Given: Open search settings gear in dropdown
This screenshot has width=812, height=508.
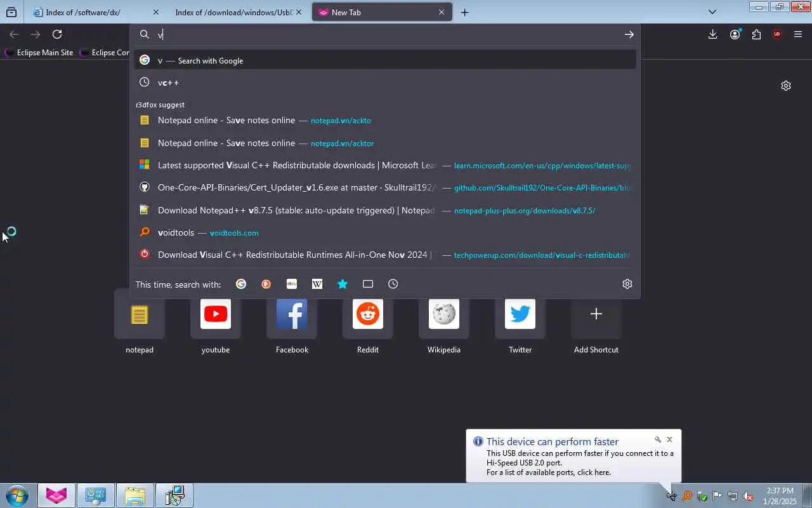Looking at the screenshot, I should point(627,284).
